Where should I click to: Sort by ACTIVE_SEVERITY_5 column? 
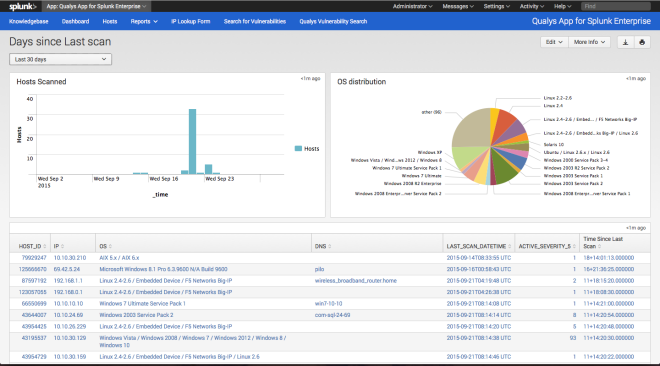547,246
